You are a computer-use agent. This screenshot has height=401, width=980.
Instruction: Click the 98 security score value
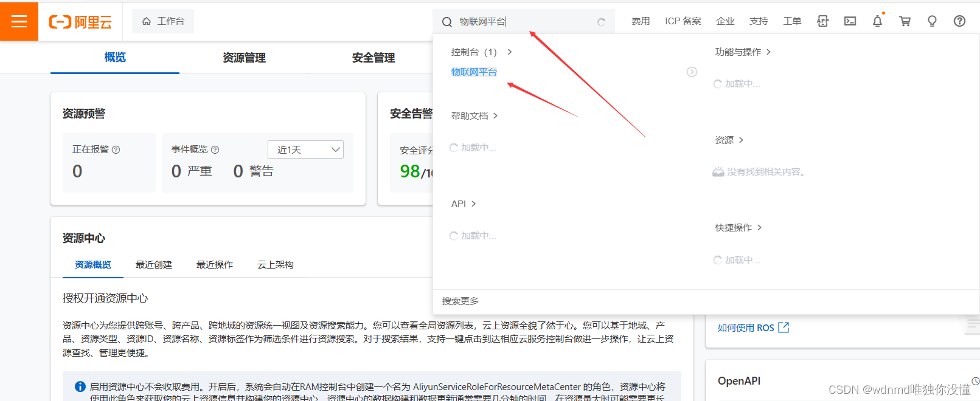(410, 171)
